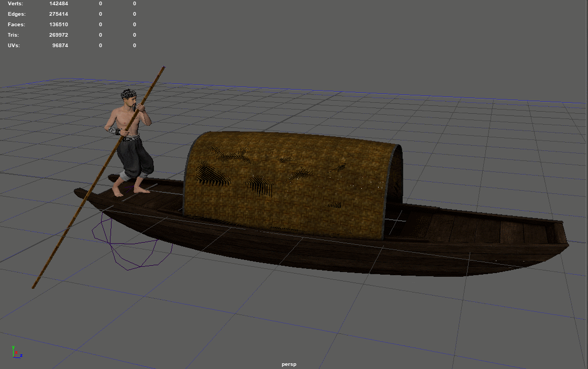Click the Tris count value 269972
This screenshot has height=369, width=588.
coord(59,35)
